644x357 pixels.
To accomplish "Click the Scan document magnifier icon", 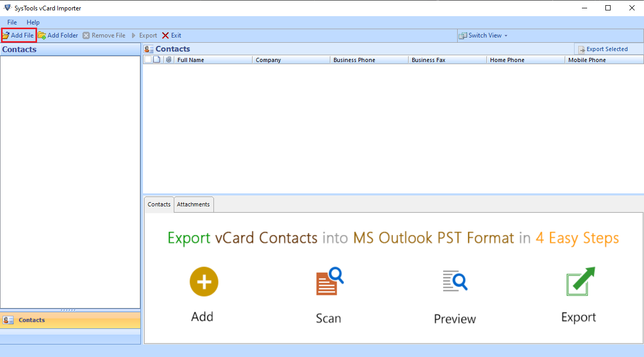I will coord(330,281).
